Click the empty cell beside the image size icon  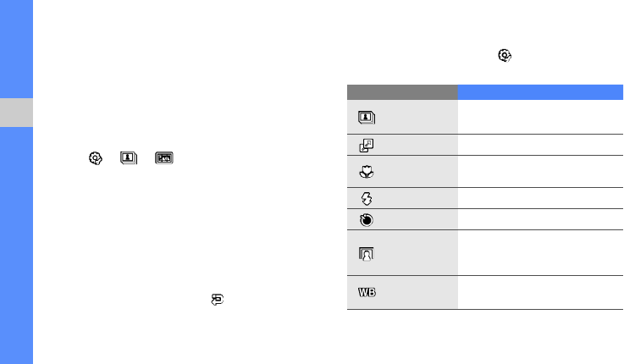coord(539,144)
